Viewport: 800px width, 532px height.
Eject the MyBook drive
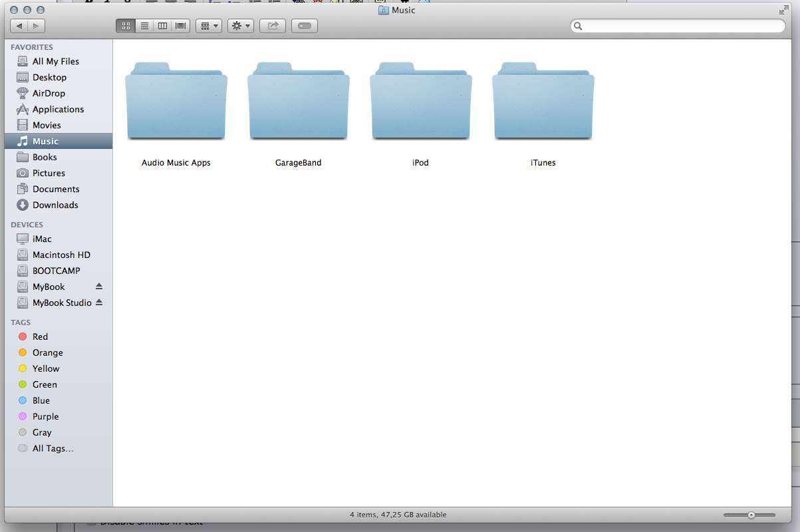coord(99,287)
